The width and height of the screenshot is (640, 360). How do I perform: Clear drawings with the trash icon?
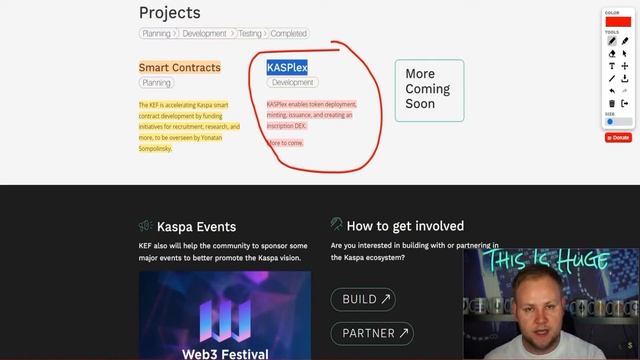click(611, 104)
